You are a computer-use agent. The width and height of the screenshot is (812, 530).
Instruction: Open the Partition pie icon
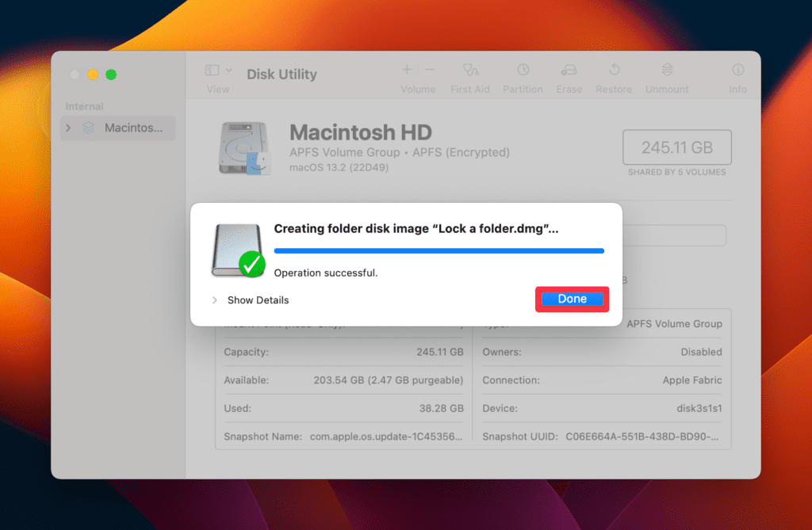pyautogui.click(x=523, y=70)
